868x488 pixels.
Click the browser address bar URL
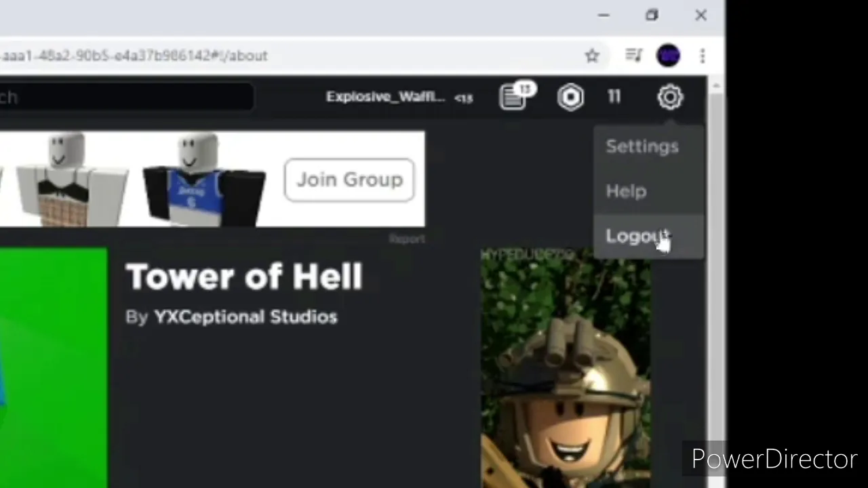click(134, 56)
